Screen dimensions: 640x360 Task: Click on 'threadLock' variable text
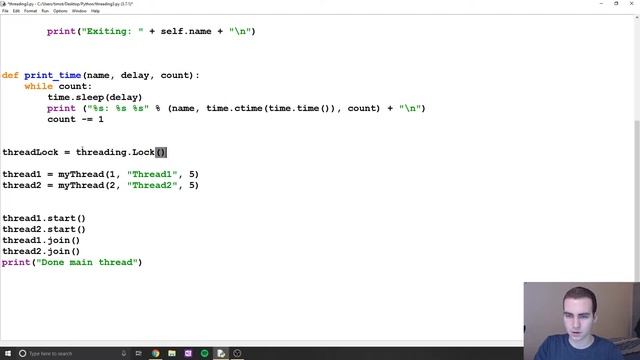pyautogui.click(x=30, y=152)
